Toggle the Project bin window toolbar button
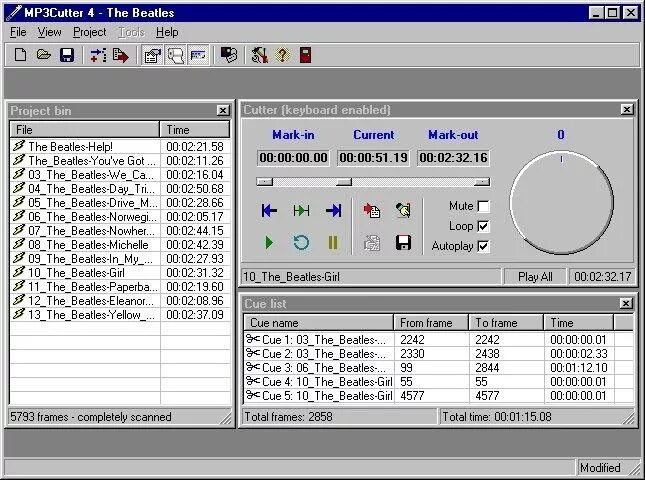The height and width of the screenshot is (480, 645). [x=153, y=55]
